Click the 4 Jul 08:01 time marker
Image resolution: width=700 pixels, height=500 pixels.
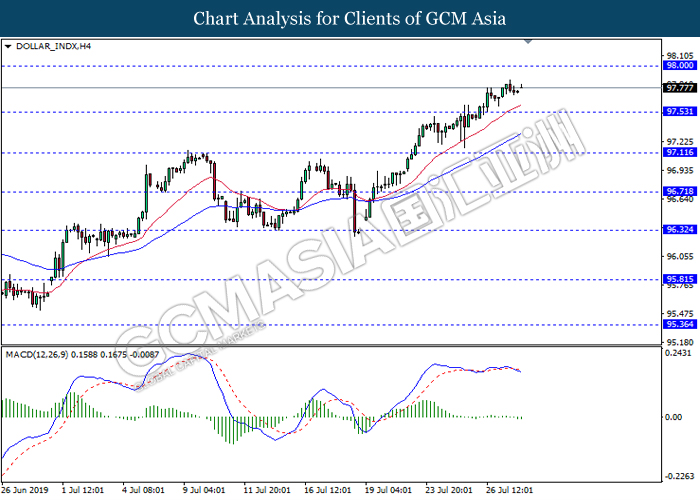[145, 491]
